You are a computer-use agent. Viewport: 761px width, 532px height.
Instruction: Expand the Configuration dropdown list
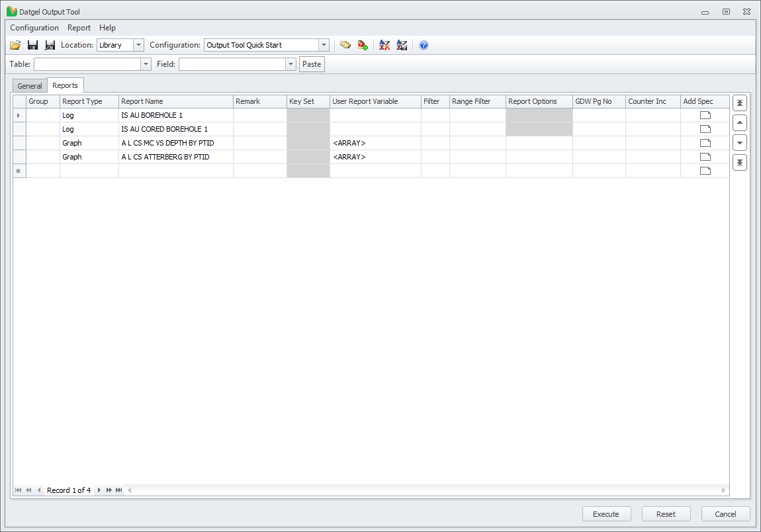324,45
